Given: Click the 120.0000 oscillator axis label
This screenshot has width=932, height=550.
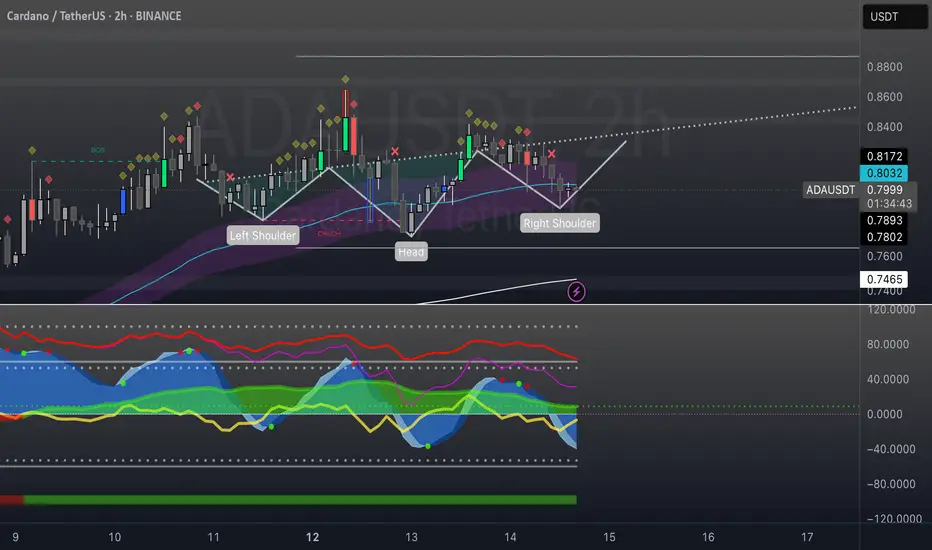Looking at the screenshot, I should [891, 310].
